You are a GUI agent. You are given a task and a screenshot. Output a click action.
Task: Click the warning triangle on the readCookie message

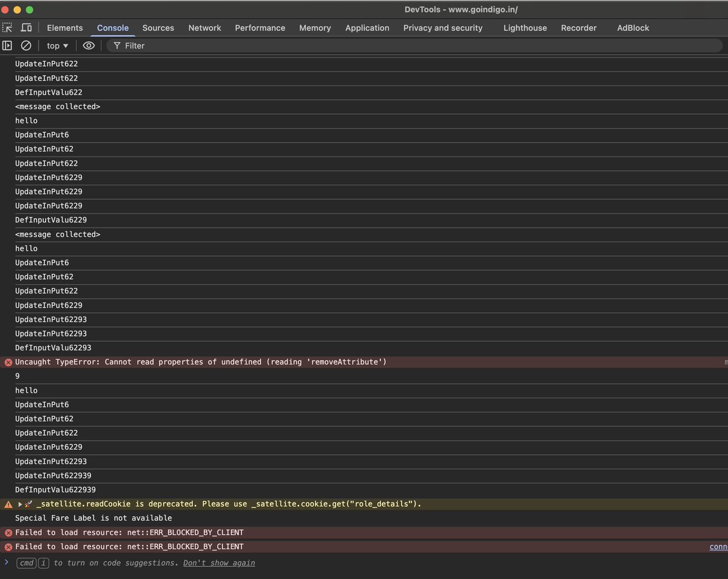coord(8,503)
